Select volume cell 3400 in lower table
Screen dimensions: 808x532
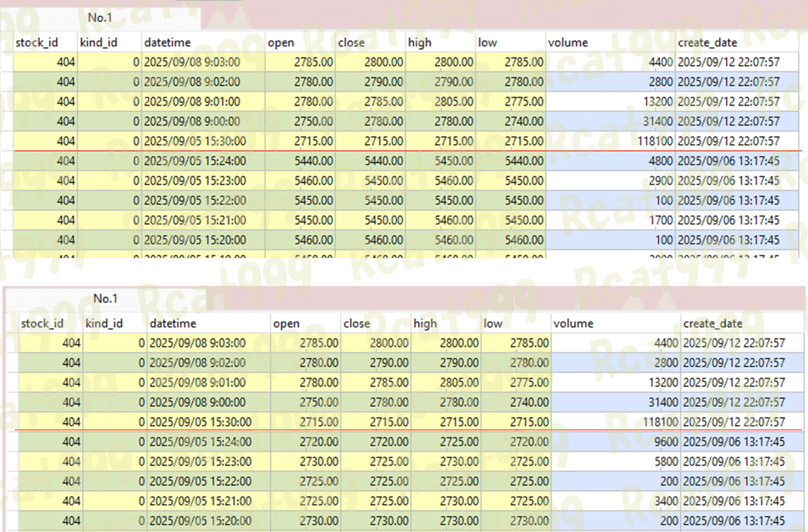pyautogui.click(x=615, y=501)
